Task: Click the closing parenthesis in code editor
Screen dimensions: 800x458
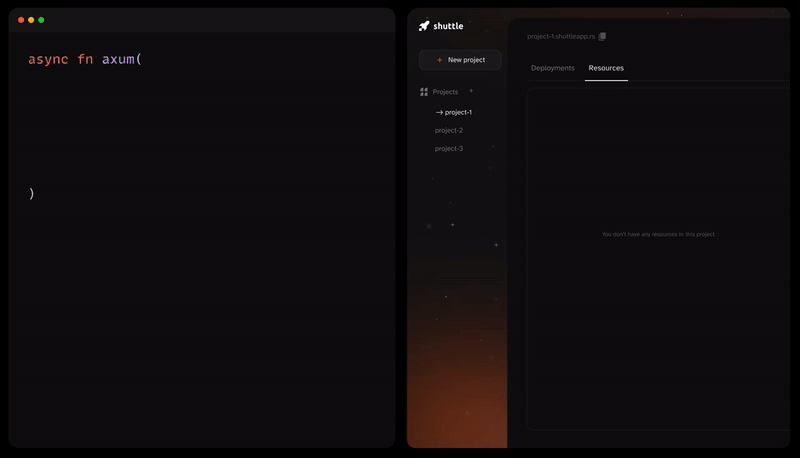Action: tap(32, 193)
